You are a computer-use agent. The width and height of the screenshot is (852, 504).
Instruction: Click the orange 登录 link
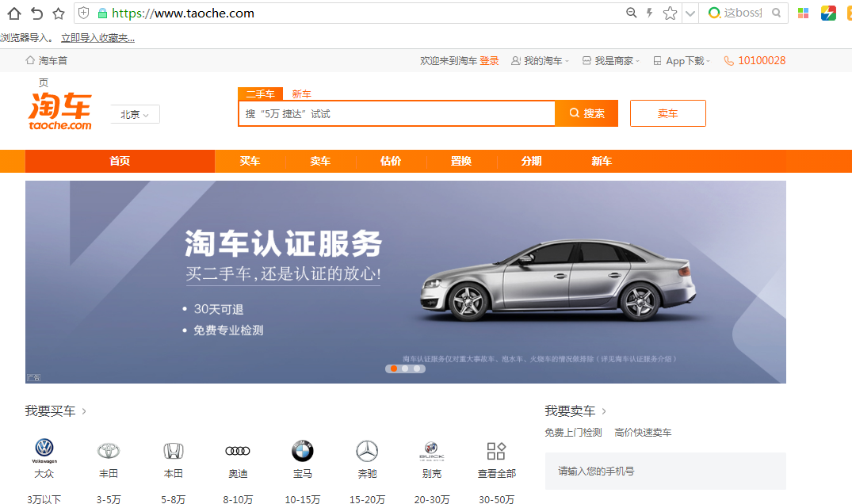point(489,61)
